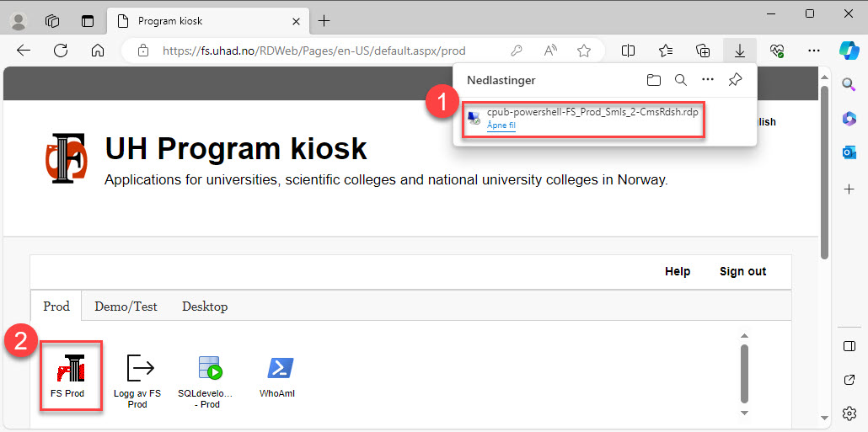This screenshot has width=868, height=432.
Task: Search downloads with magnifier icon
Action: (x=680, y=80)
